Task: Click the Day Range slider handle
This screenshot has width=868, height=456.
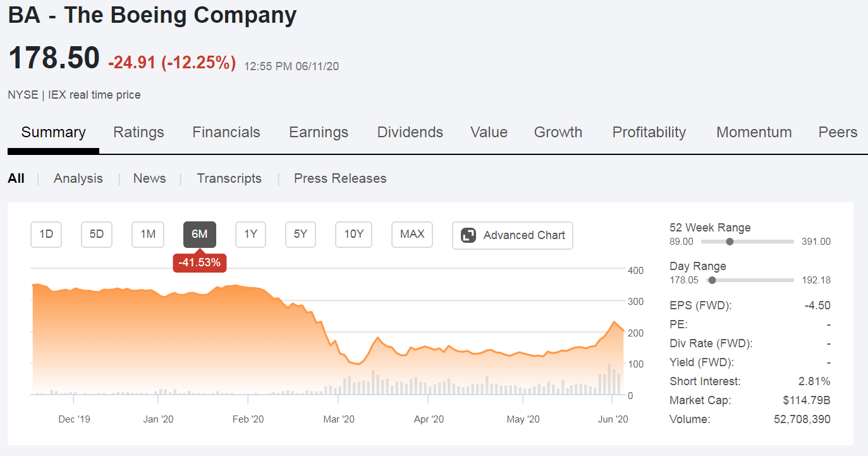Action: pos(712,280)
